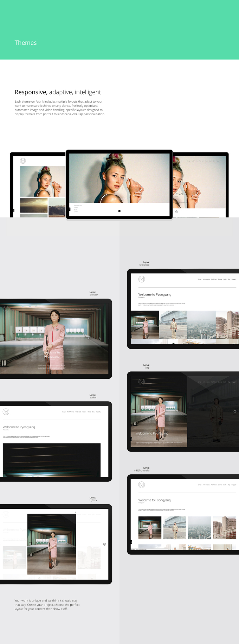Click the M logo in top-left tablet
The width and height of the screenshot is (239, 644).
pyautogui.click(x=23, y=161)
